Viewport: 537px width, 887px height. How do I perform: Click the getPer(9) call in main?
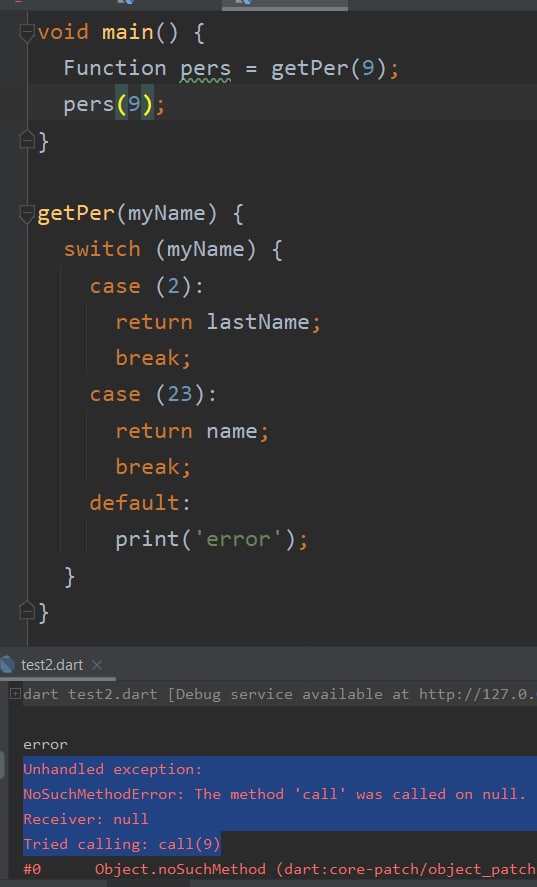[328, 69]
